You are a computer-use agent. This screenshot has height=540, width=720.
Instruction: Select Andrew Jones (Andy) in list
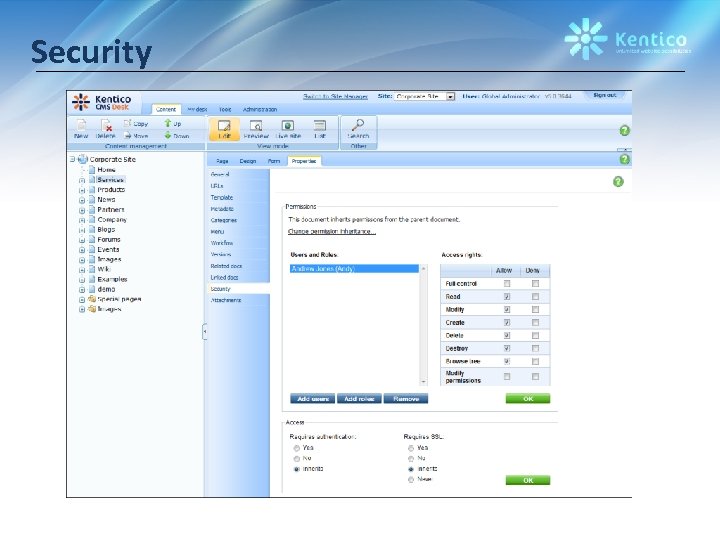click(x=354, y=269)
